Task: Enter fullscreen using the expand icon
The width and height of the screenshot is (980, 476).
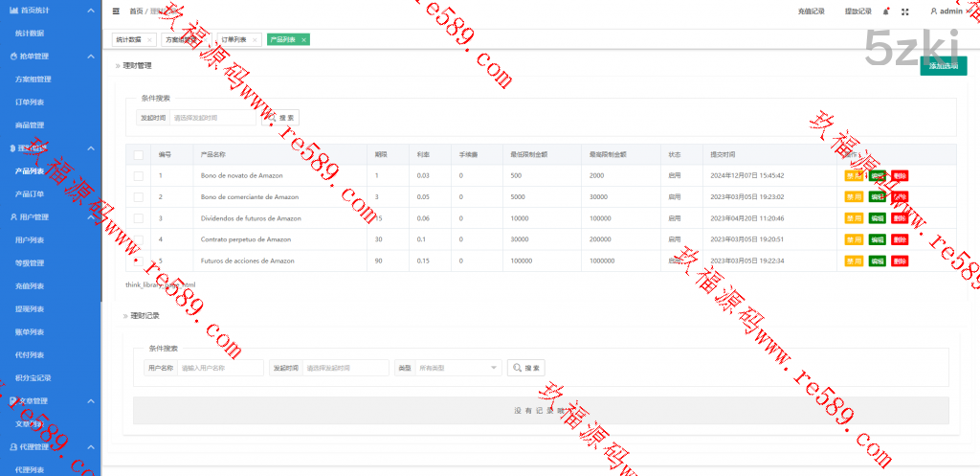Action: coord(905,11)
